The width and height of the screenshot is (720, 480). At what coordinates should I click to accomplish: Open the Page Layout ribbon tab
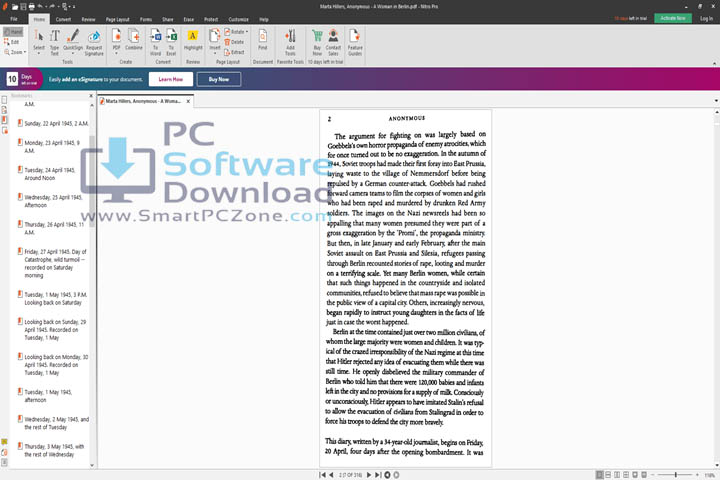pyautogui.click(x=118, y=19)
